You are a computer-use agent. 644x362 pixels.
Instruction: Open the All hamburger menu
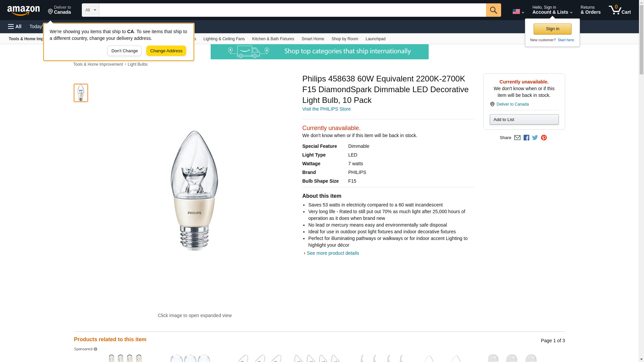(x=15, y=26)
